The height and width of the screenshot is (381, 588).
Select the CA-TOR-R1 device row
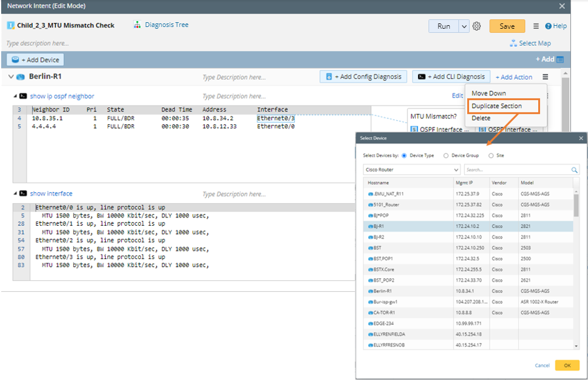tap(468, 313)
